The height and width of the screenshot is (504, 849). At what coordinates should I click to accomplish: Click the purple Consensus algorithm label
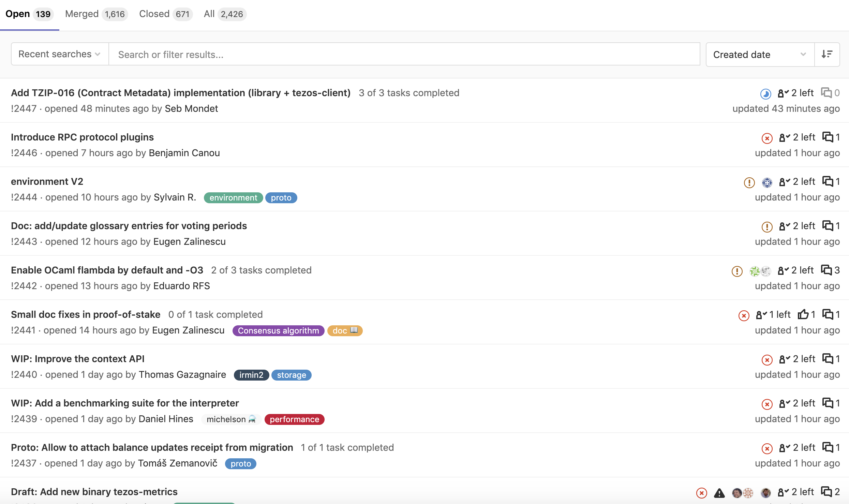tap(278, 330)
